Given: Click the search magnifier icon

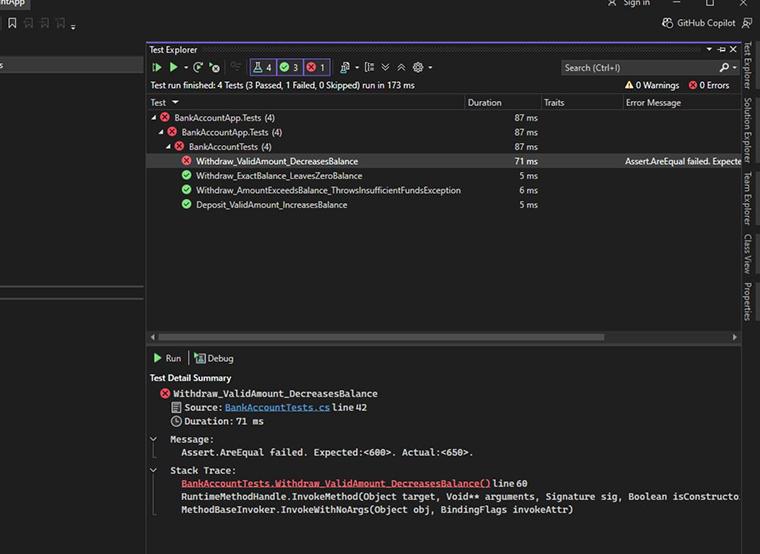Looking at the screenshot, I should (724, 67).
